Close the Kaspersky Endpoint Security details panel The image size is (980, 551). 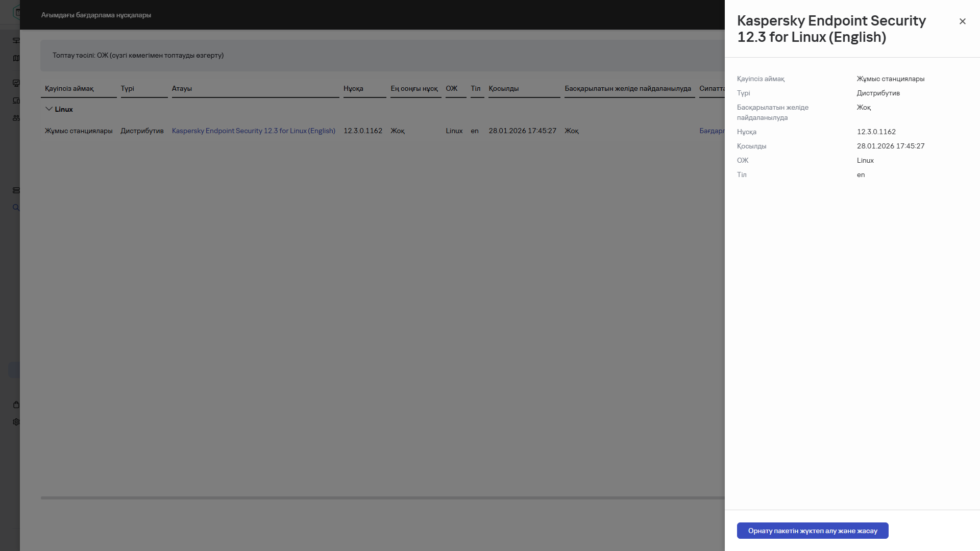point(962,21)
